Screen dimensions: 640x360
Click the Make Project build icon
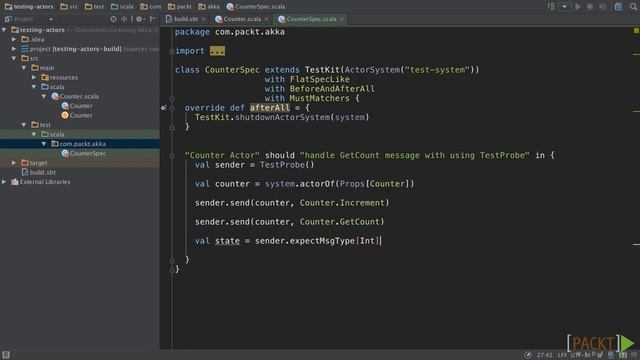point(551,7)
